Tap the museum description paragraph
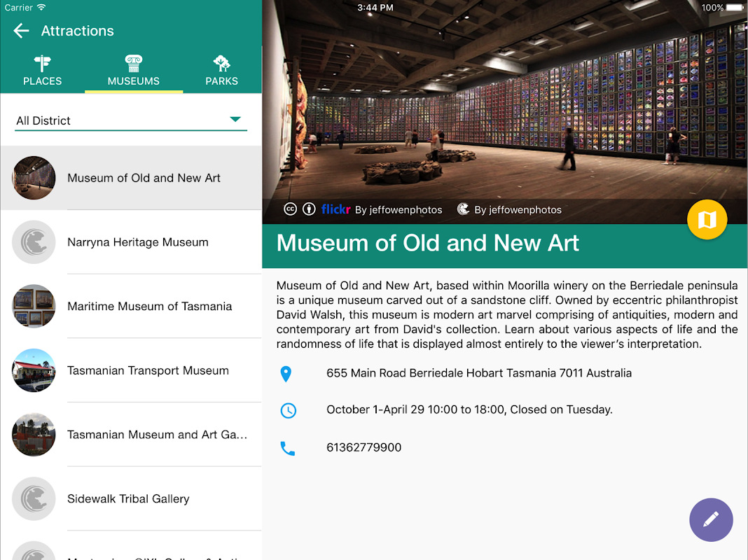Viewport: 748px width, 560px height. tap(507, 314)
